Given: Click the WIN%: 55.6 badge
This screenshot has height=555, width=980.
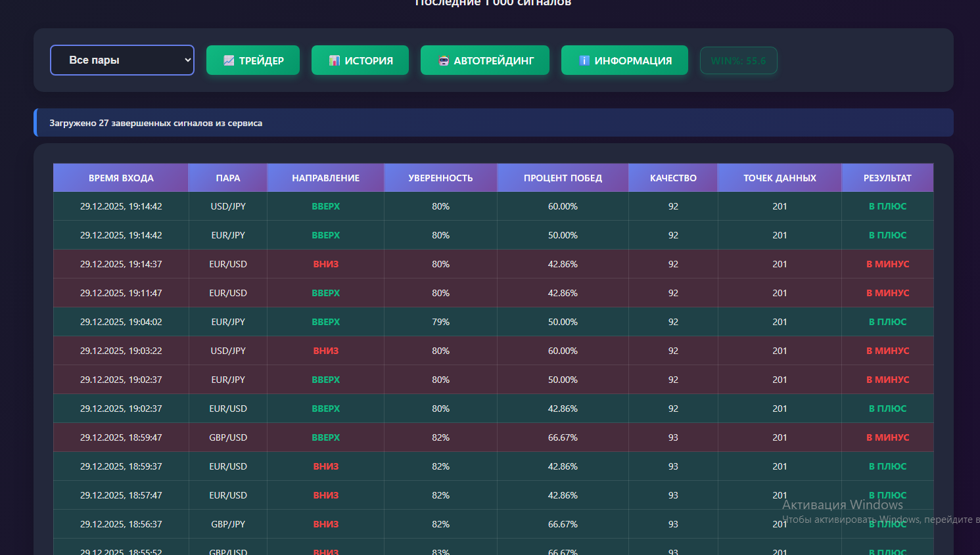Looking at the screenshot, I should pos(739,60).
